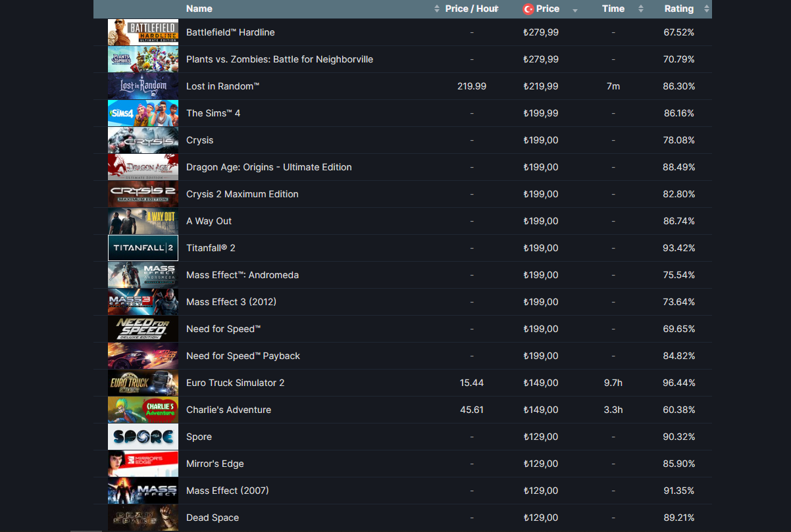Click the ₺199,99 price for The Sims 4
This screenshot has width=791, height=532.
tap(541, 113)
